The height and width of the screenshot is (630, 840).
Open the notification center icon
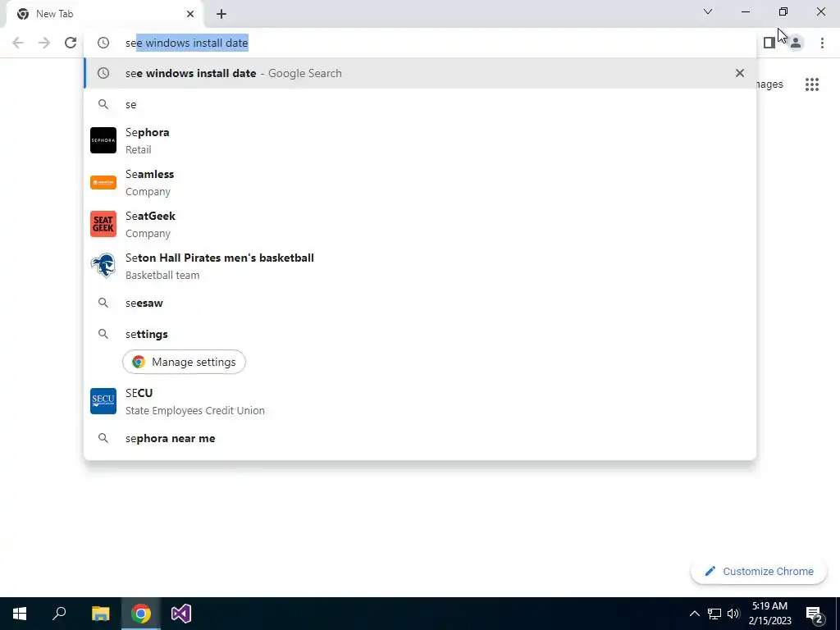click(815, 614)
